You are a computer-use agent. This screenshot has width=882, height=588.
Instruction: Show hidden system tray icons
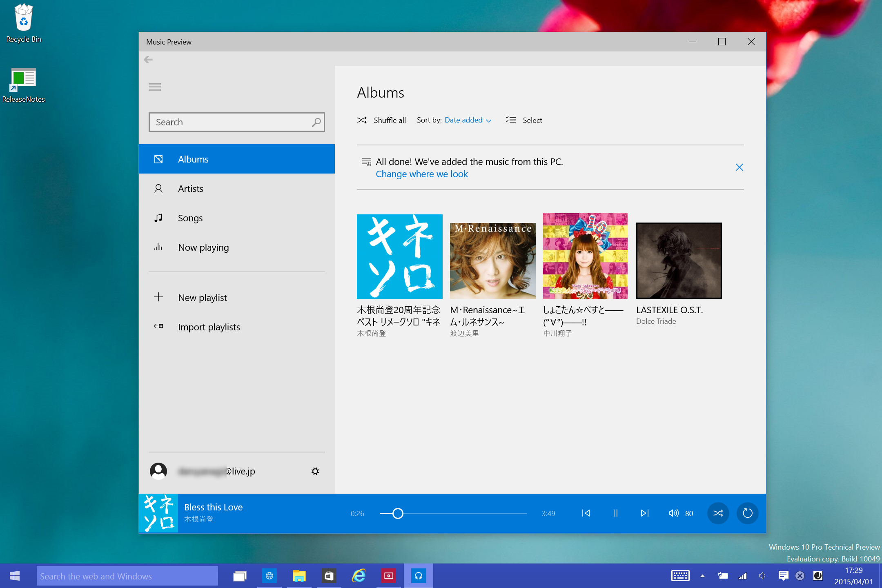(x=702, y=576)
